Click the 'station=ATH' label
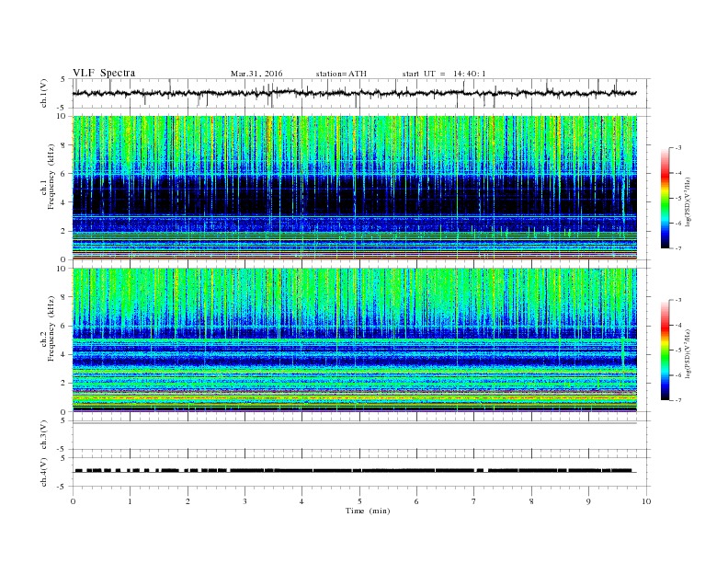Viewport: 728px width, 563px height. click(341, 74)
